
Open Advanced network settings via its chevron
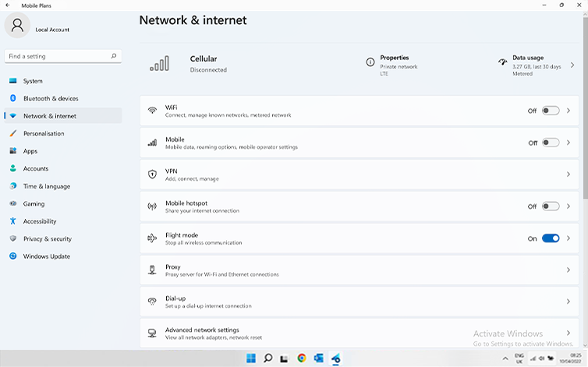[568, 333]
